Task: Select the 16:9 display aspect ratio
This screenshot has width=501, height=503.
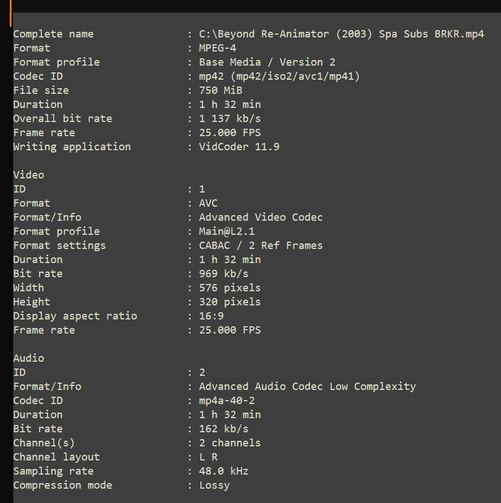Action: 211,316
